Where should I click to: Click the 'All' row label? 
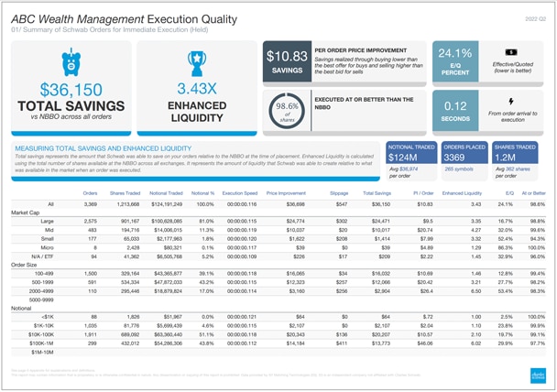pos(50,204)
